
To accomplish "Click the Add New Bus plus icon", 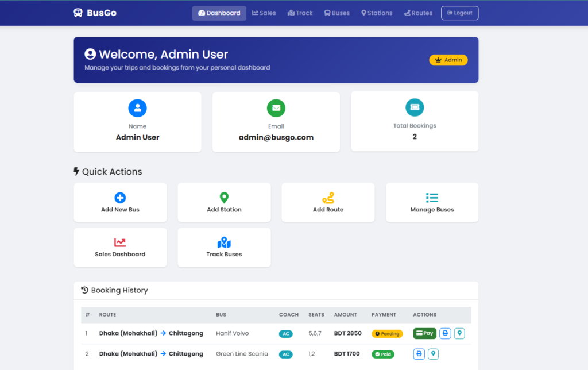I will tap(120, 198).
